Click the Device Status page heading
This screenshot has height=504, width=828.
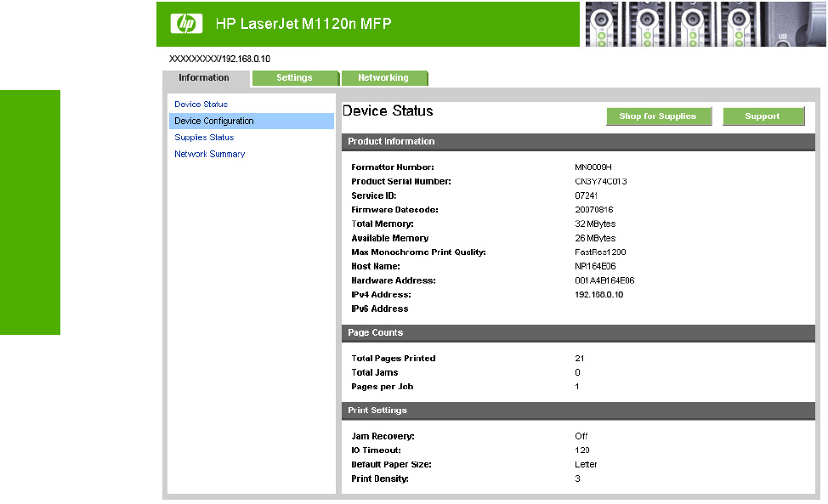[x=388, y=111]
